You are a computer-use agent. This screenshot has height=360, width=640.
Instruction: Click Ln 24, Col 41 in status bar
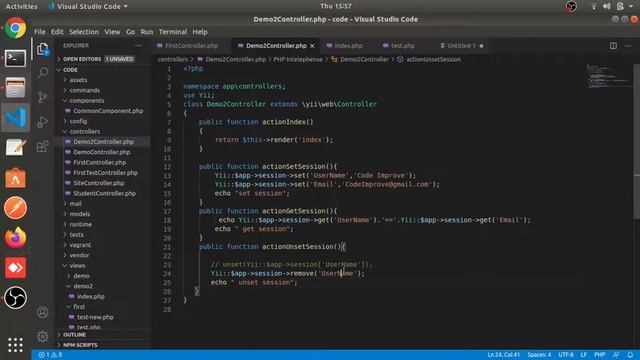tap(503, 355)
